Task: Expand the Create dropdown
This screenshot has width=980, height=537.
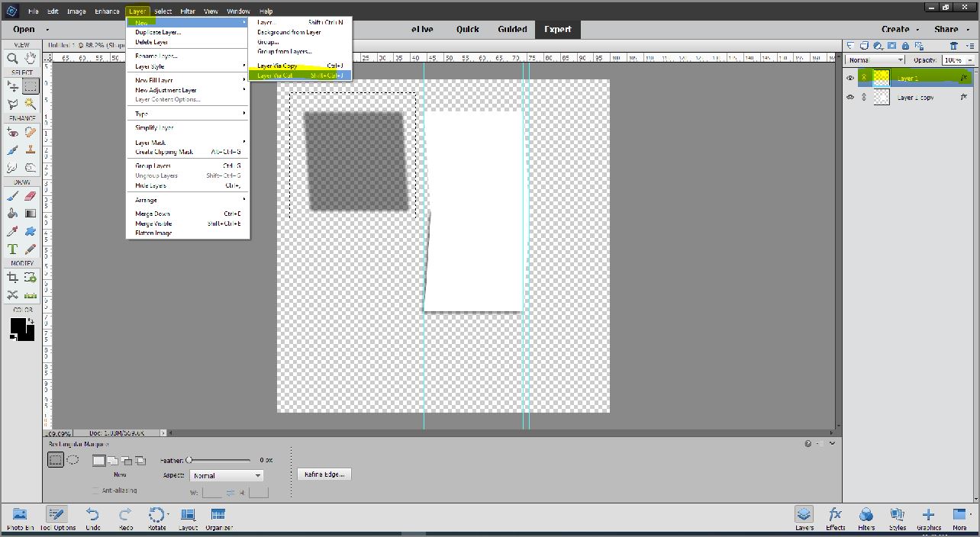Action: coord(900,29)
